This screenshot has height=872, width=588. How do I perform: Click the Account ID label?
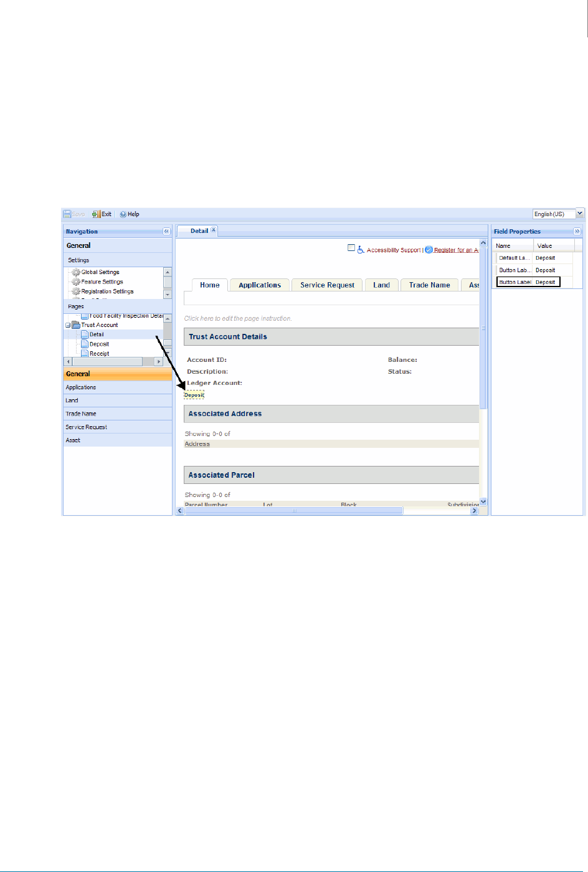[x=207, y=360]
